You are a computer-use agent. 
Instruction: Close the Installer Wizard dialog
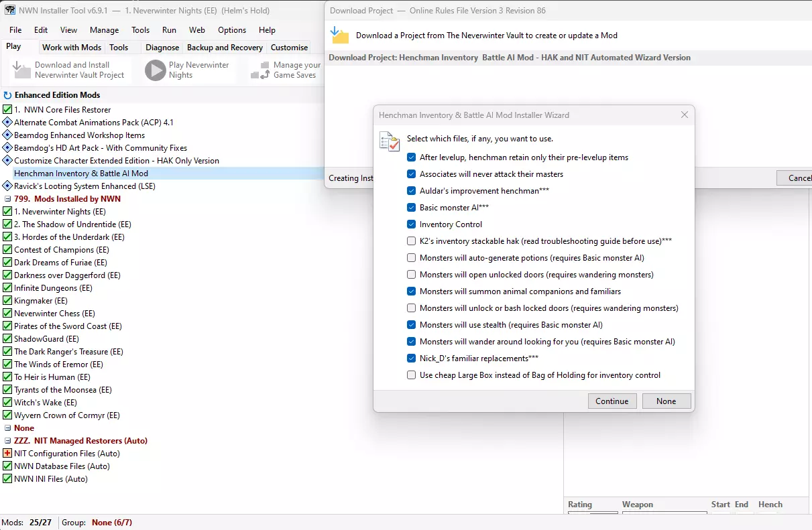(685, 115)
